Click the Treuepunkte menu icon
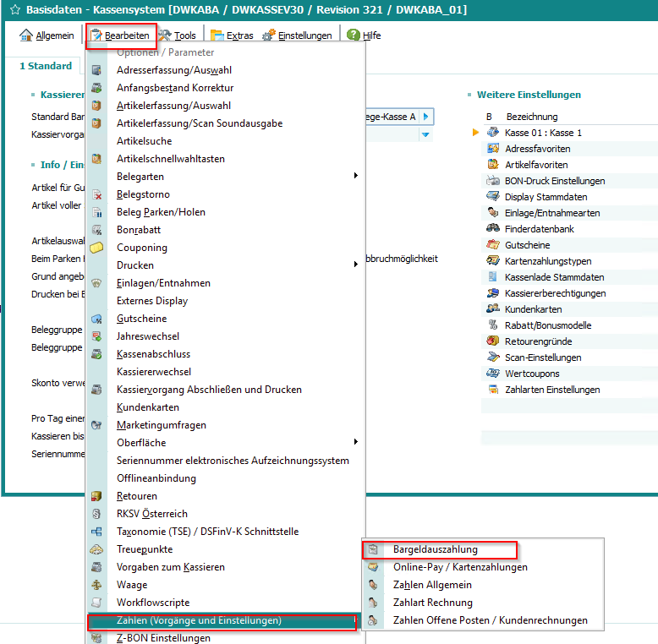Viewport: 658px width, 644px height. pyautogui.click(x=96, y=549)
